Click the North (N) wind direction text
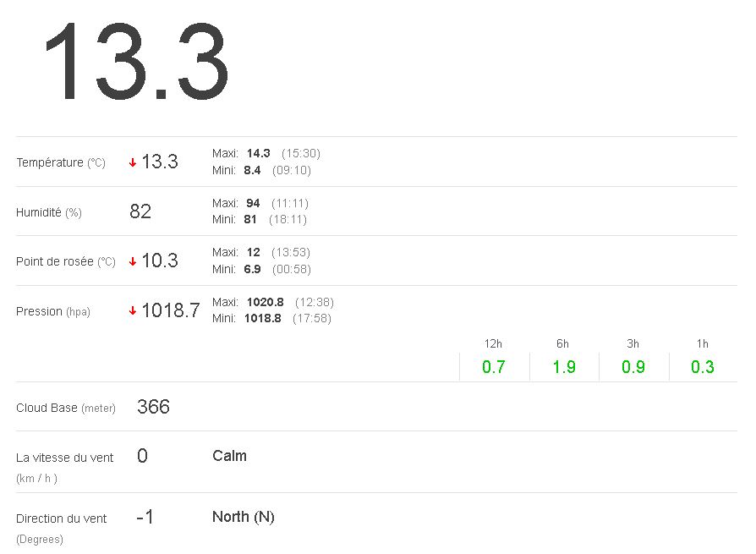The image size is (756, 554). pyautogui.click(x=244, y=517)
